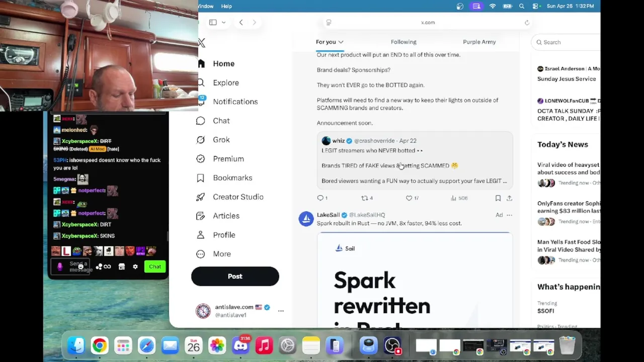The image size is (644, 362).
Task: Open Trash in the dock
Action: click(567, 345)
